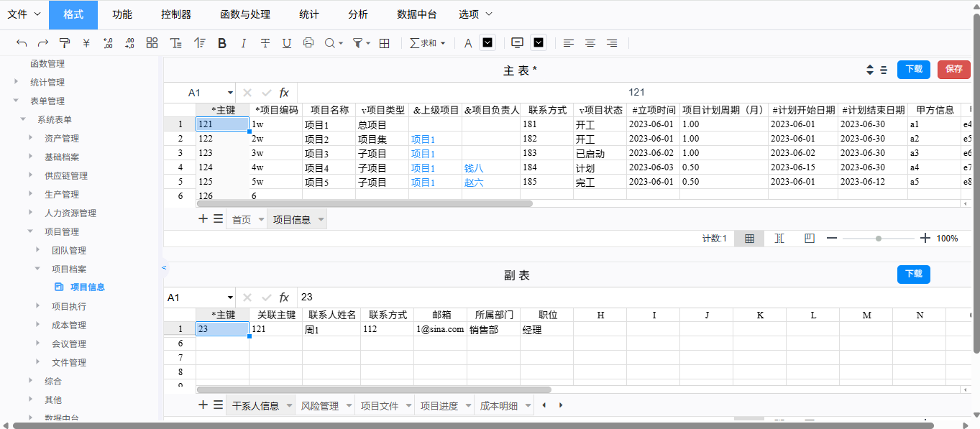Click the borders grid icon
Viewport: 980px width, 429px height.
click(385, 43)
